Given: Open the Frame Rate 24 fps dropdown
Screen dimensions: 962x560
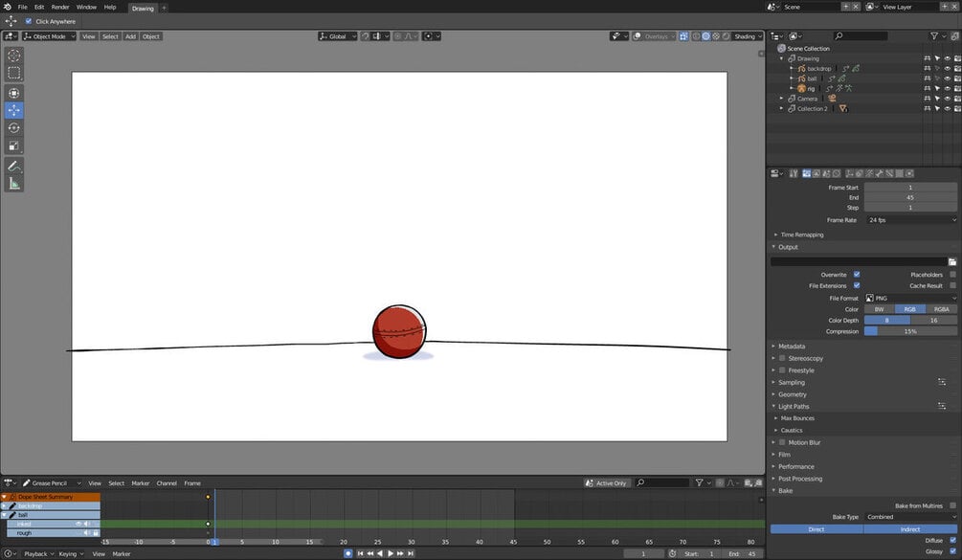Looking at the screenshot, I should 911,219.
